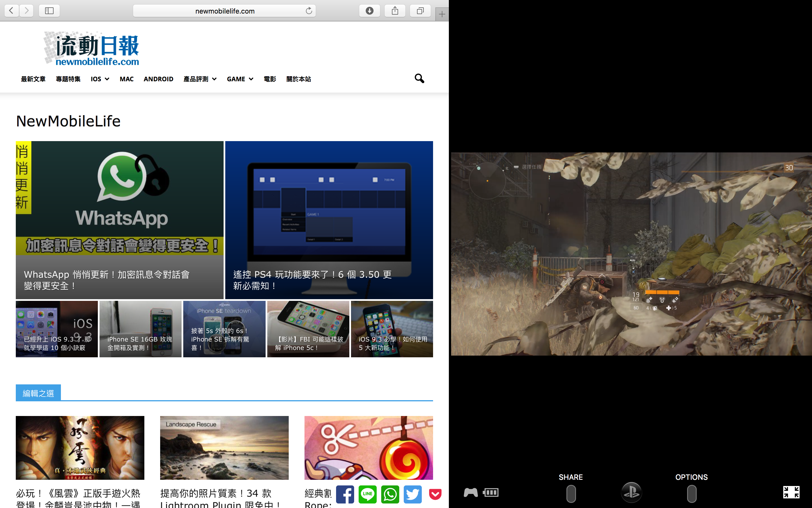Tap the PS button in Remote Play
Image resolution: width=812 pixels, height=508 pixels.
pyautogui.click(x=631, y=492)
